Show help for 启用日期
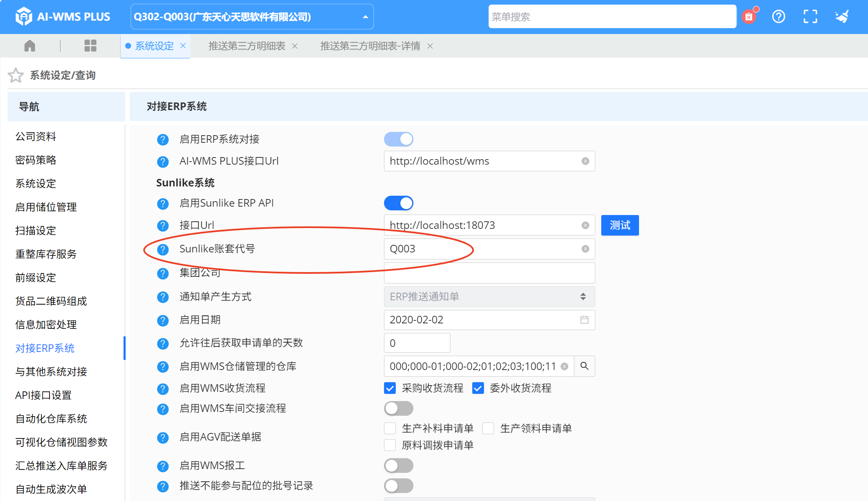This screenshot has height=501, width=868. [x=163, y=320]
